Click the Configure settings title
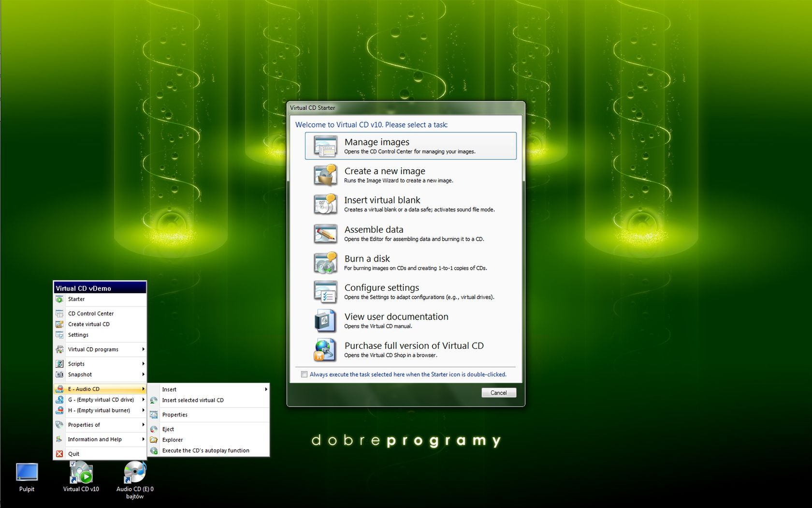Image resolution: width=812 pixels, height=508 pixels. coord(382,288)
